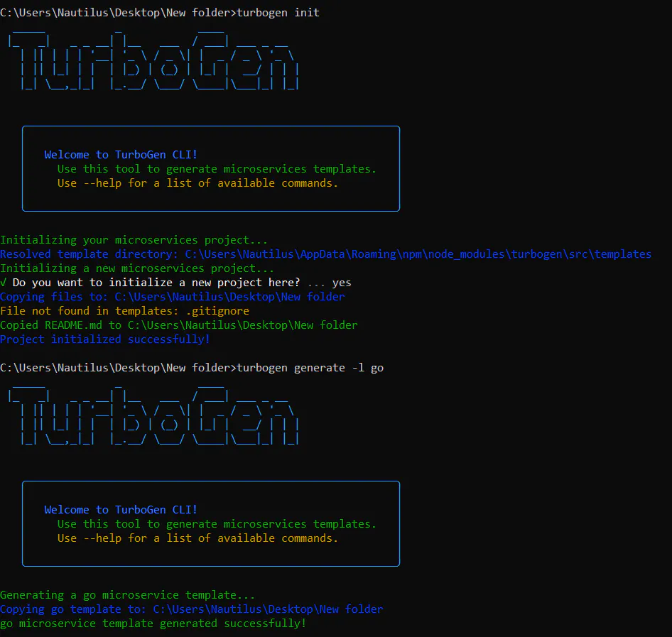The width and height of the screenshot is (672, 637).
Task: Click 'go microservice template generated successfully!' message
Action: [x=153, y=624]
